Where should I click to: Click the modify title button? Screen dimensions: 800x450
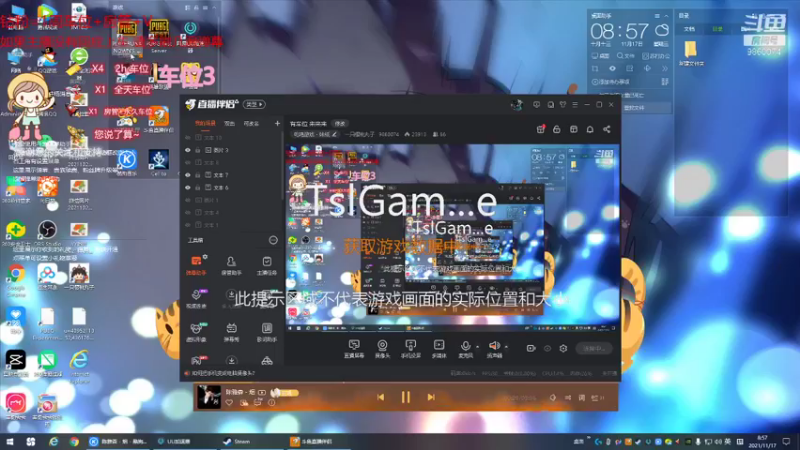point(340,123)
